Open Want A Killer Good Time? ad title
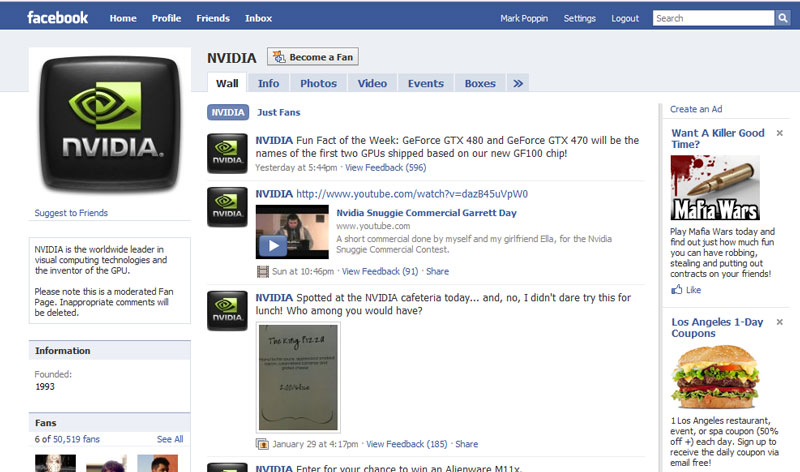Screen dimensions: 800x472 [717, 138]
